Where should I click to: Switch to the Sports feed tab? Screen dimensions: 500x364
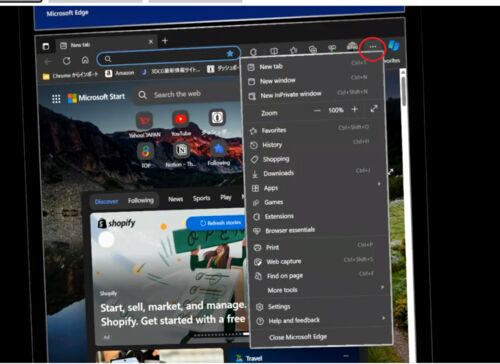202,198
